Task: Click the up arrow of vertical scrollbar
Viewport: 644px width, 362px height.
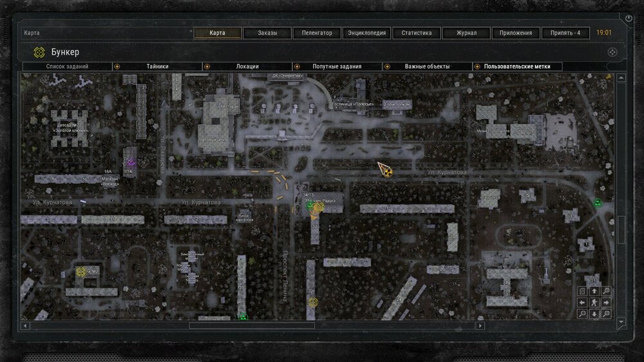Action: click(x=621, y=78)
